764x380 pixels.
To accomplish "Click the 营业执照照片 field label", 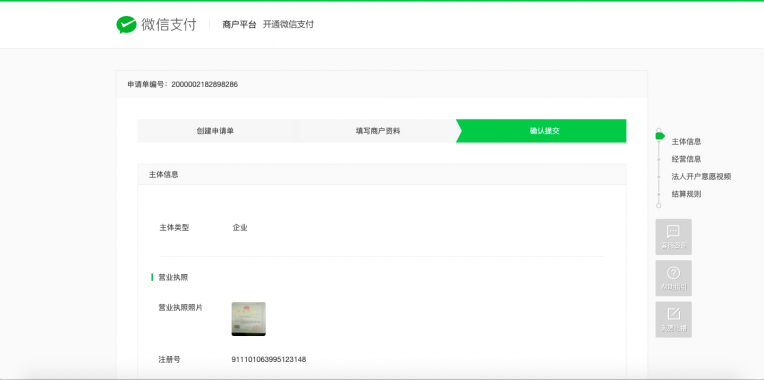I will pos(180,308).
